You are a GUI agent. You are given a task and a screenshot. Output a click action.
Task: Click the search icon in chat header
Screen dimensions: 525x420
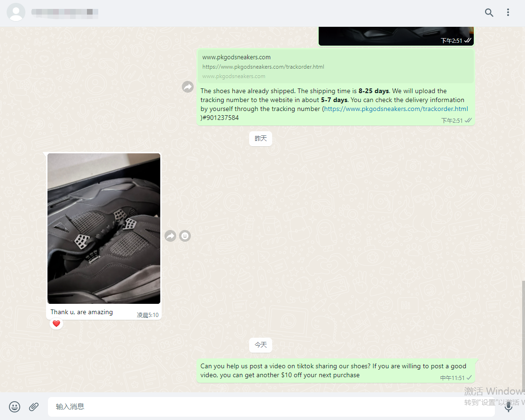coord(489,13)
